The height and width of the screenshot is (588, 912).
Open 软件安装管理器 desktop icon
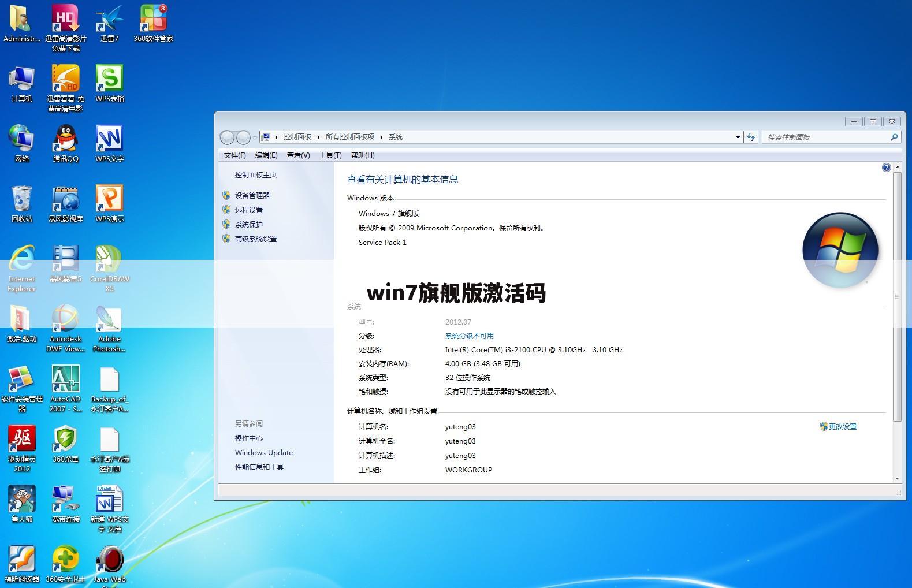coord(21,388)
